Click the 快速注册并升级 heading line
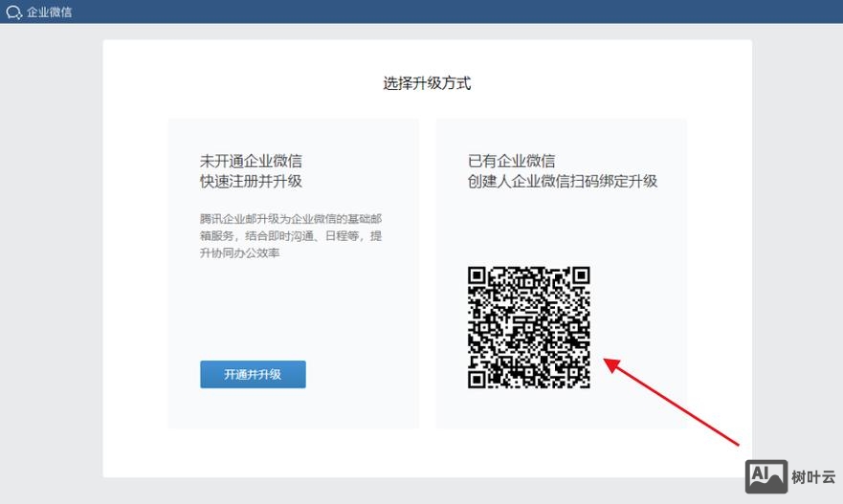This screenshot has width=843, height=504. 251,181
